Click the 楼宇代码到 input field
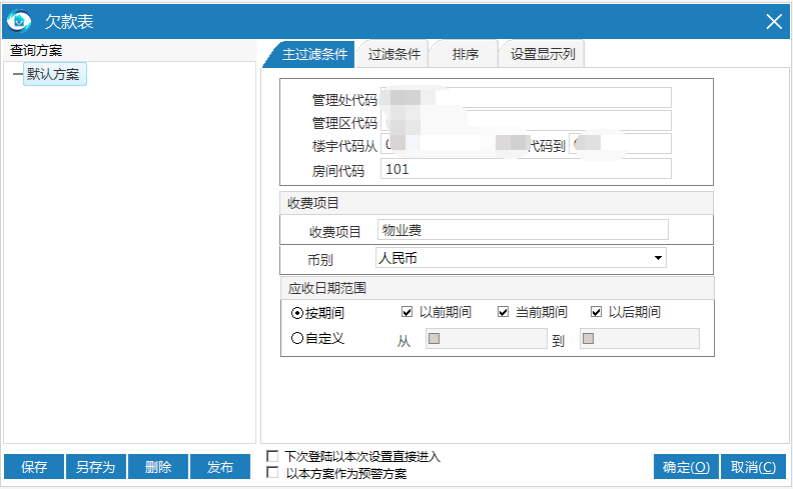The height and width of the screenshot is (489, 793). [x=620, y=144]
